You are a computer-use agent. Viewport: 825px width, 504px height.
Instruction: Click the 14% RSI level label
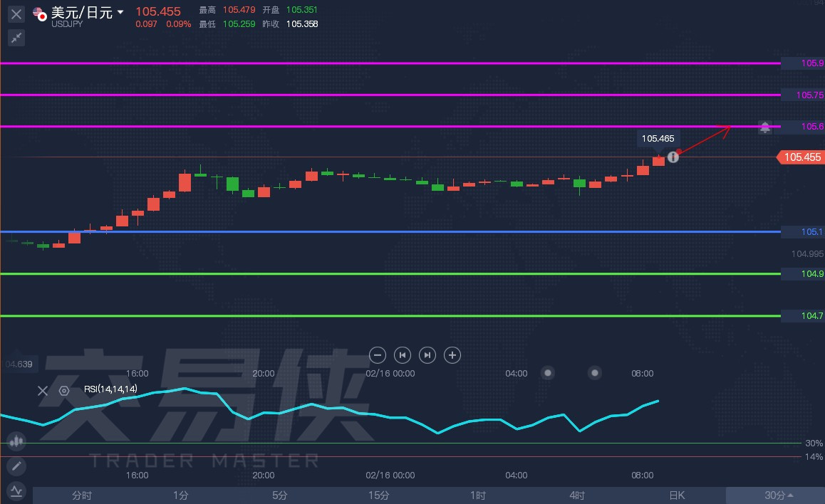[814, 457]
